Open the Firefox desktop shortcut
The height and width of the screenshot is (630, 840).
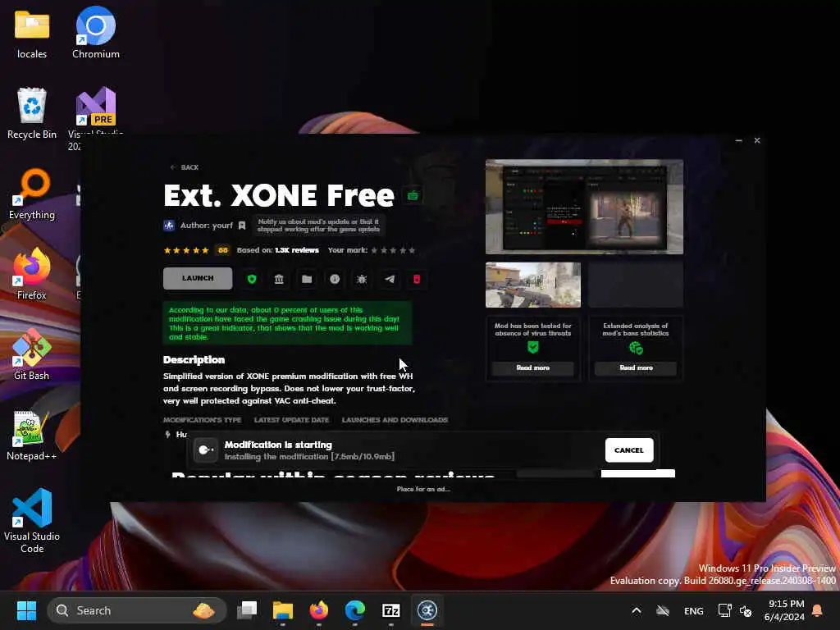click(x=32, y=274)
